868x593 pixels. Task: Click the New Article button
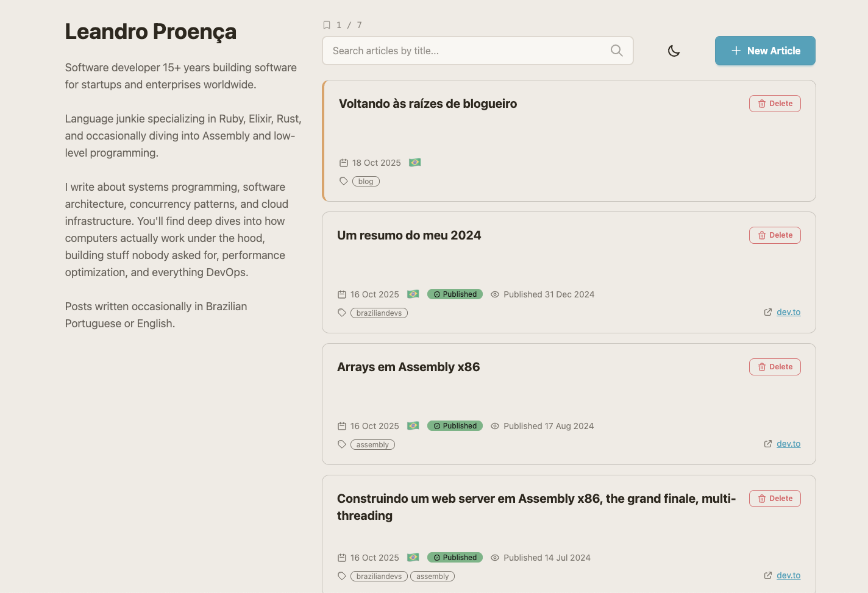764,51
